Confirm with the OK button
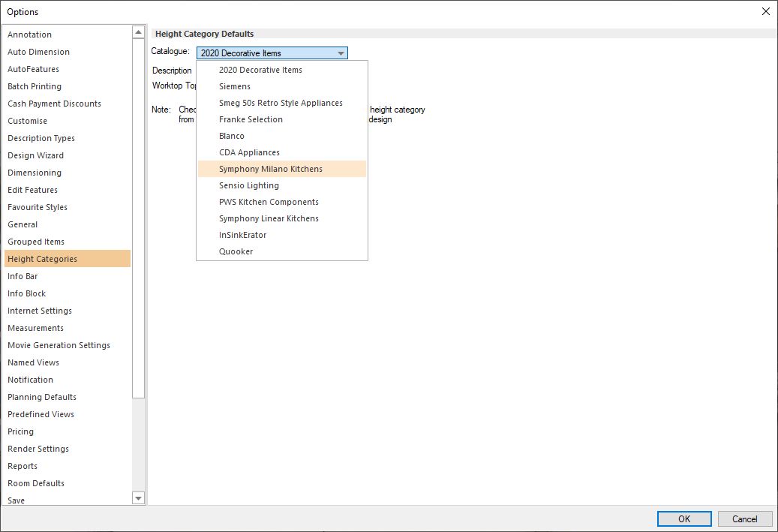Viewport: 778px width, 532px height. coord(684,519)
